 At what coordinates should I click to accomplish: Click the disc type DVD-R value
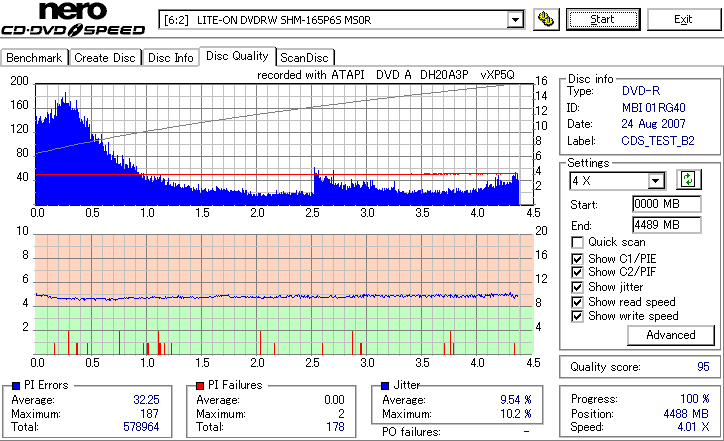click(x=641, y=91)
